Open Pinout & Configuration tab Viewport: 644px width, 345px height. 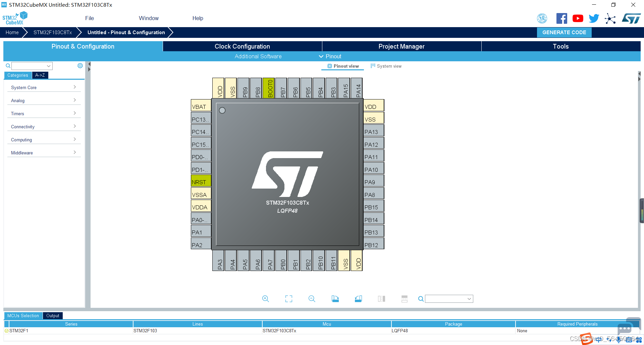pyautogui.click(x=83, y=46)
